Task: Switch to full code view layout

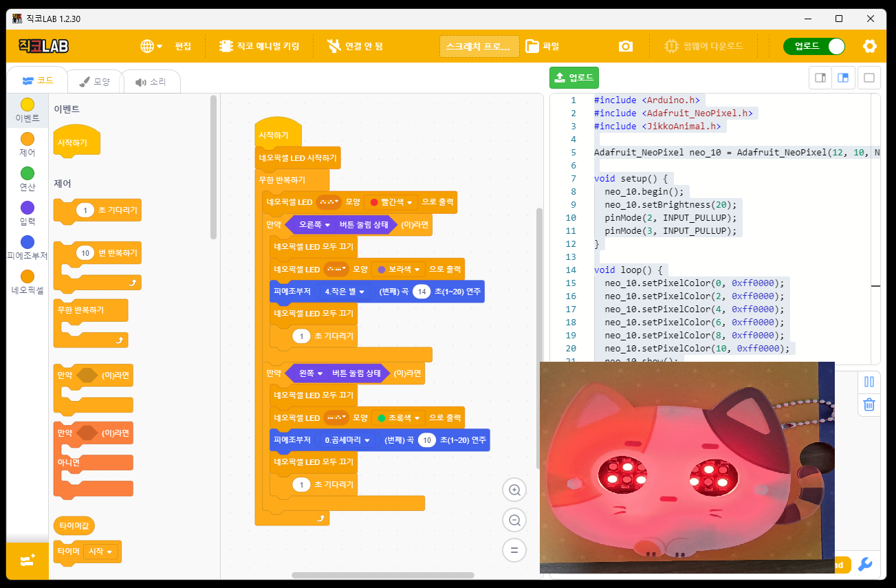Action: [x=868, y=78]
